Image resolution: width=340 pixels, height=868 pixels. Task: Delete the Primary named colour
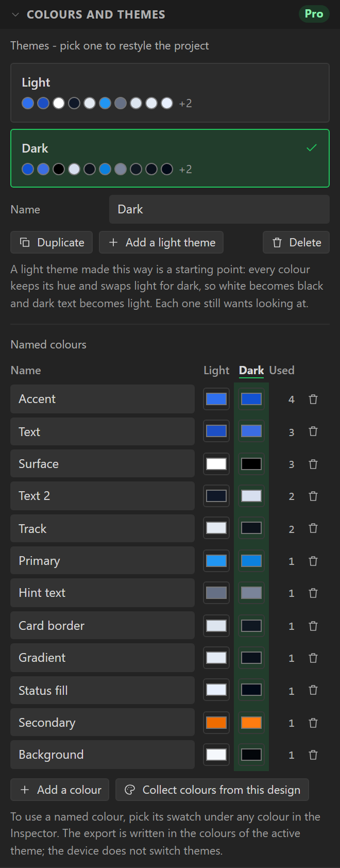coord(313,561)
